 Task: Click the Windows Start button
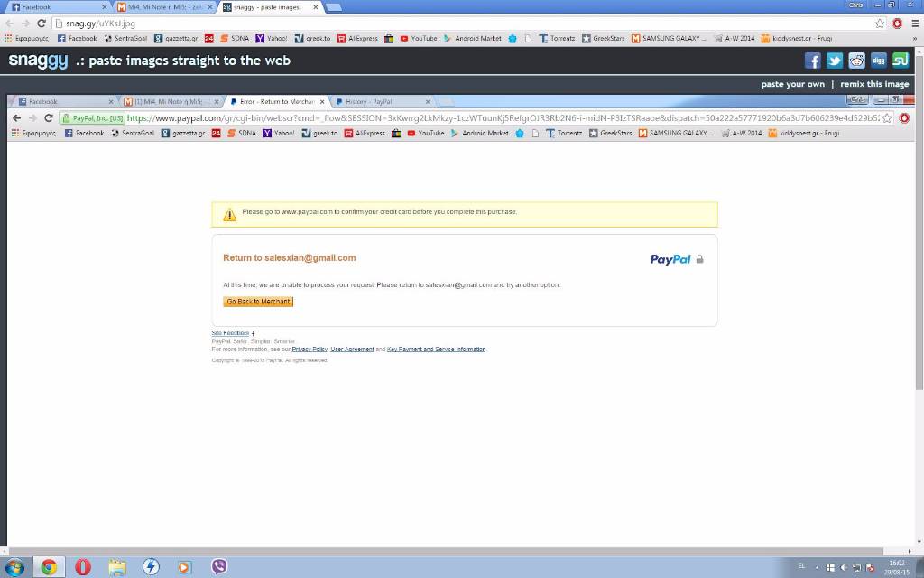(x=14, y=567)
